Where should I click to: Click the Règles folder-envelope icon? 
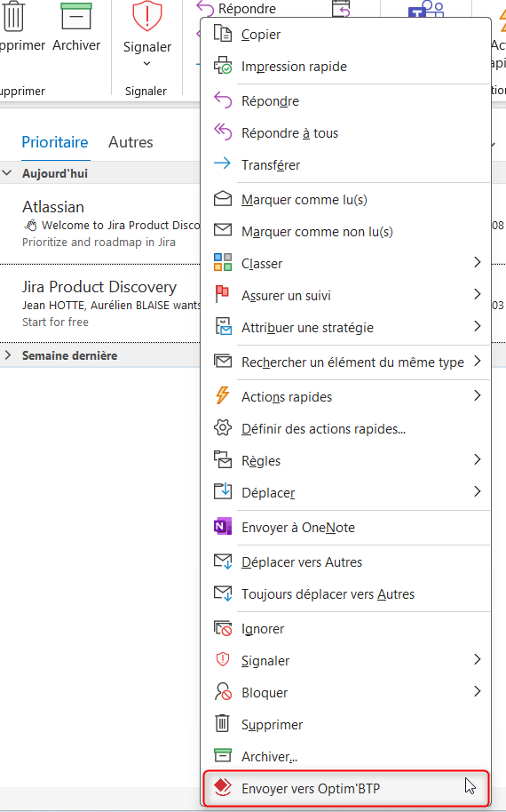[223, 459]
